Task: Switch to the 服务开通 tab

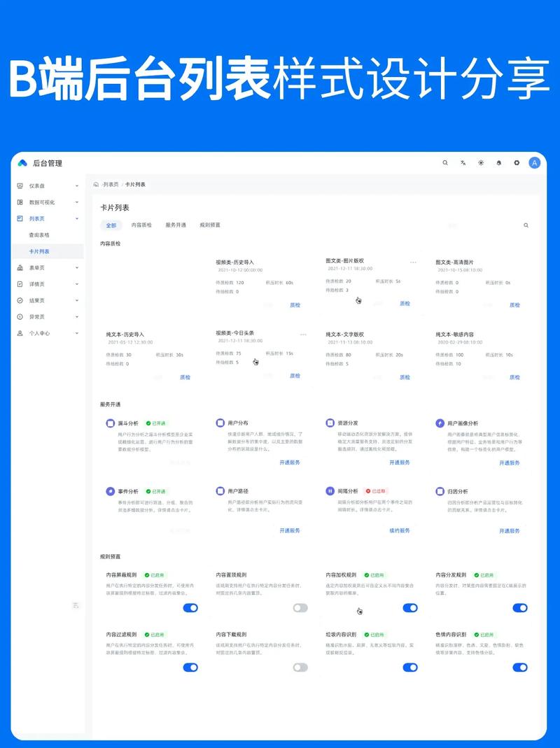Action: point(175,225)
